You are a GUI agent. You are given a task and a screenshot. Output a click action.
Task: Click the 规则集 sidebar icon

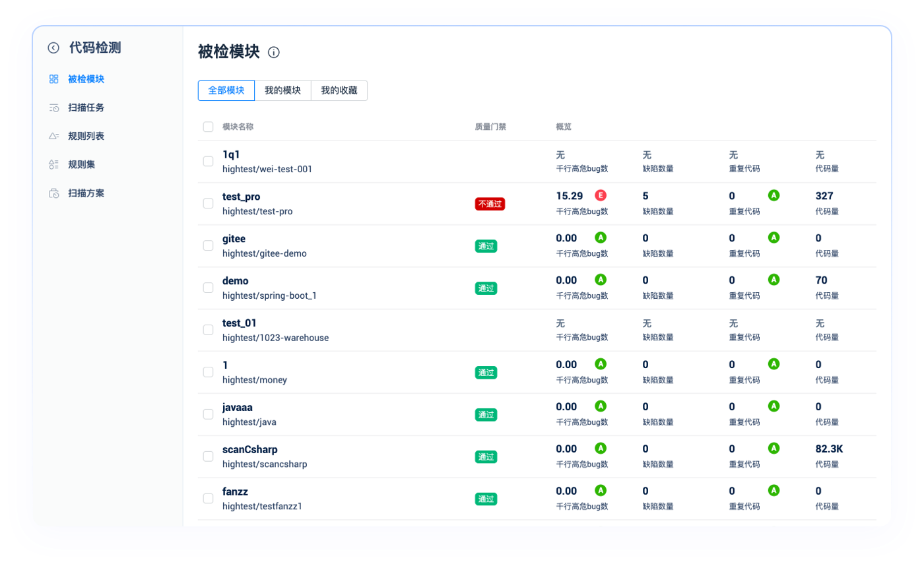click(54, 164)
